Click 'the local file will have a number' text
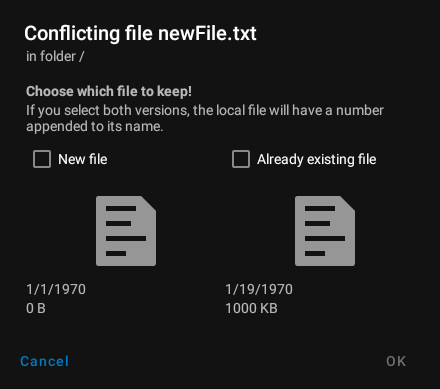 coord(288,110)
